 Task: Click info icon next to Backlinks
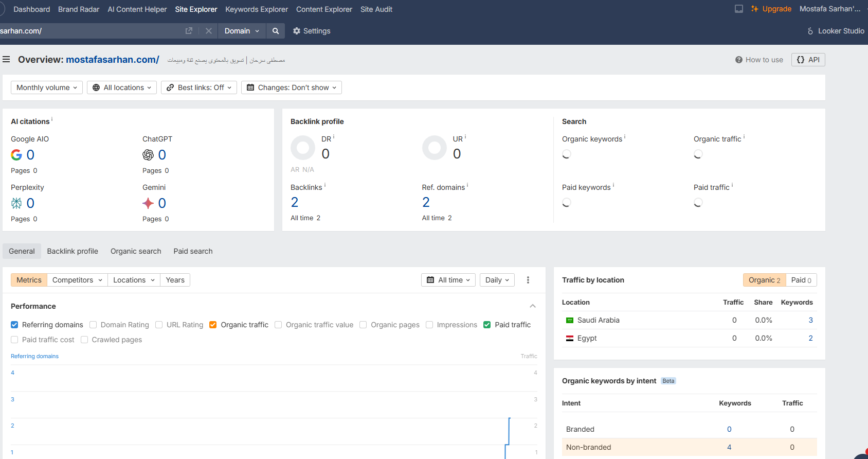click(x=325, y=185)
